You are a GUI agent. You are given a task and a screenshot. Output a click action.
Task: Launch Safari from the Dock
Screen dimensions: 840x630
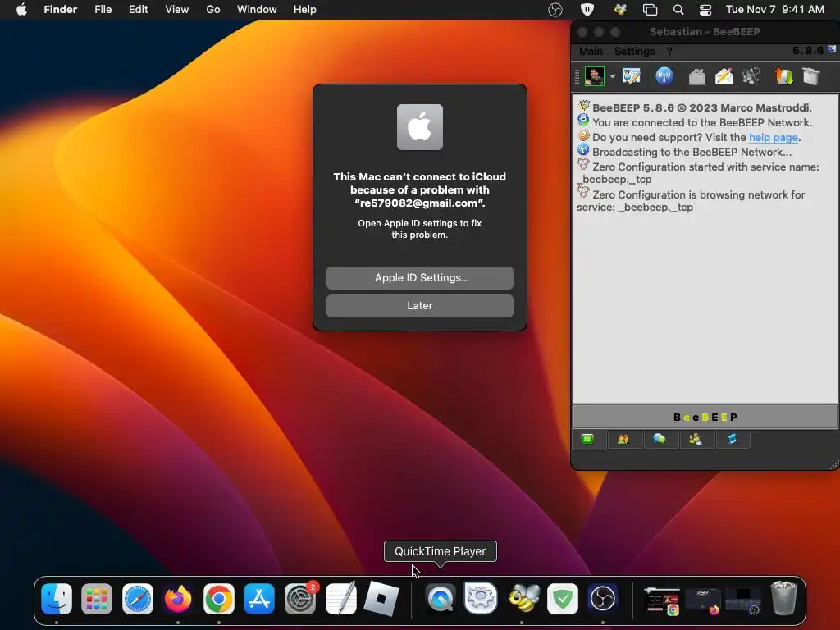(x=138, y=598)
